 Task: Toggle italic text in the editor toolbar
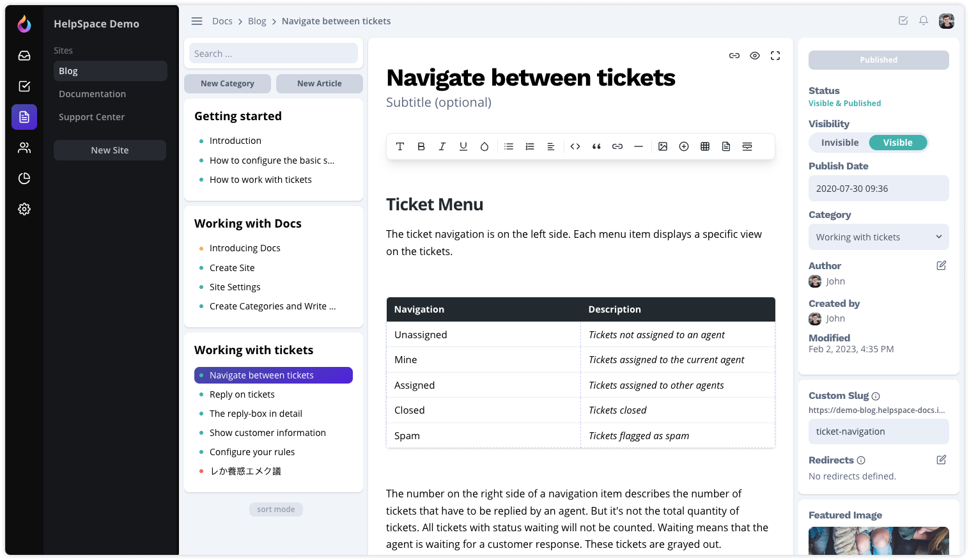coord(442,146)
